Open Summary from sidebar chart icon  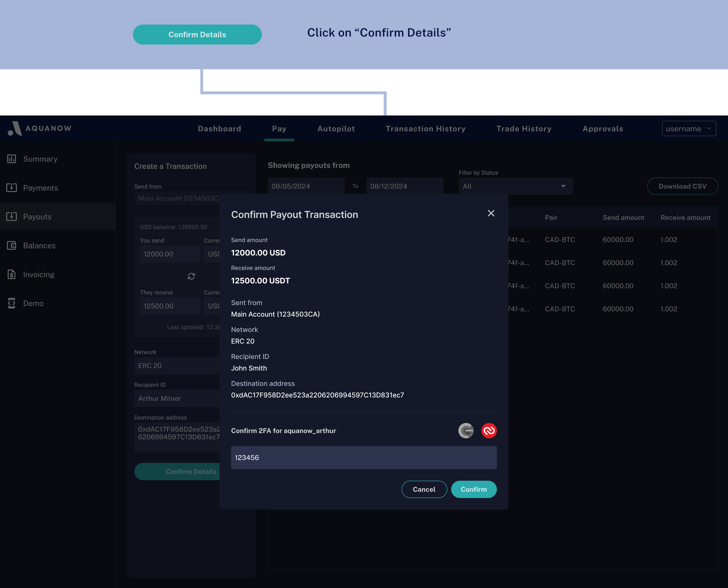[x=12, y=159]
